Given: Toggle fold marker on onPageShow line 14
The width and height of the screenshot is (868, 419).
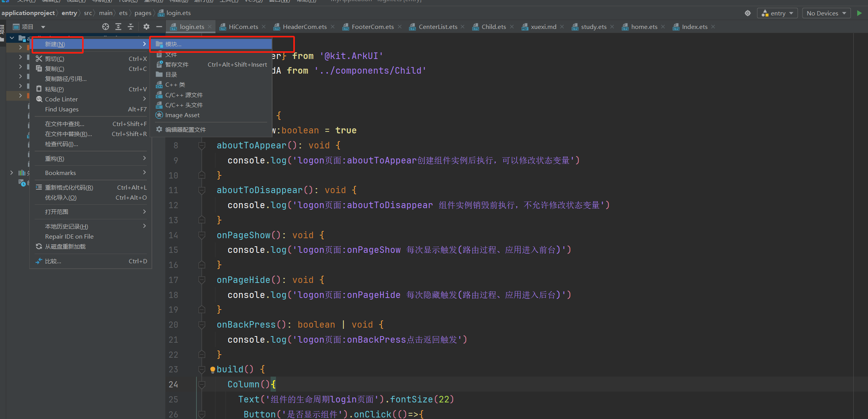Looking at the screenshot, I should [x=202, y=236].
